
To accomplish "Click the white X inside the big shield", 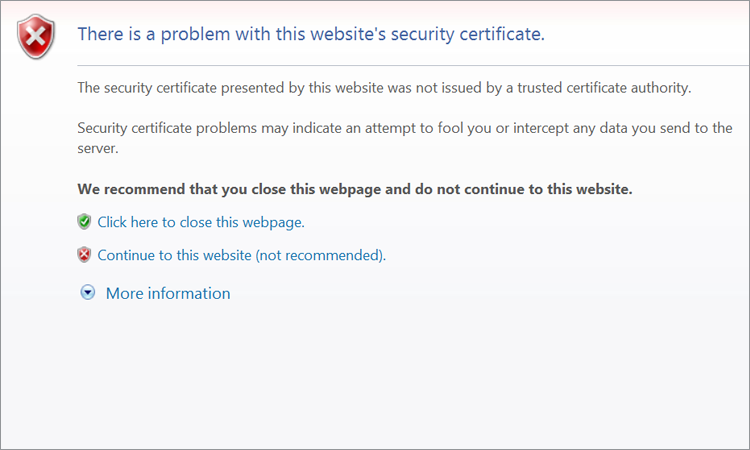I will tap(36, 36).
